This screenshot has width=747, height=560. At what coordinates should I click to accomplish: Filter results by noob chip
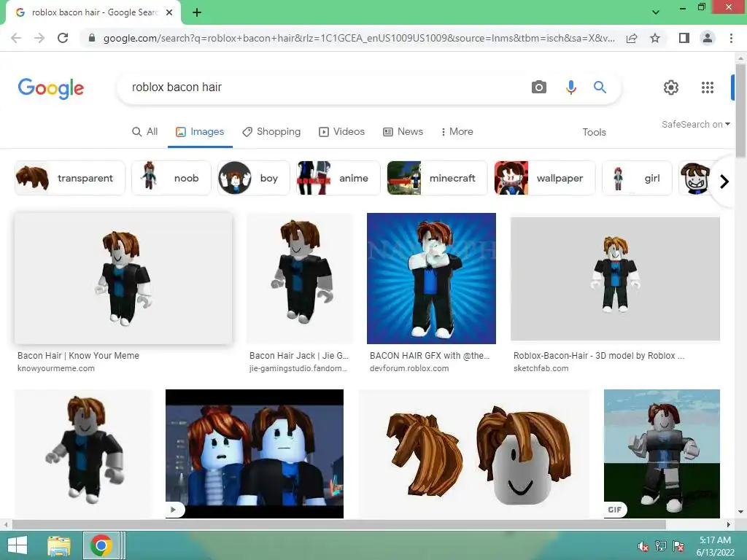pyautogui.click(x=171, y=178)
